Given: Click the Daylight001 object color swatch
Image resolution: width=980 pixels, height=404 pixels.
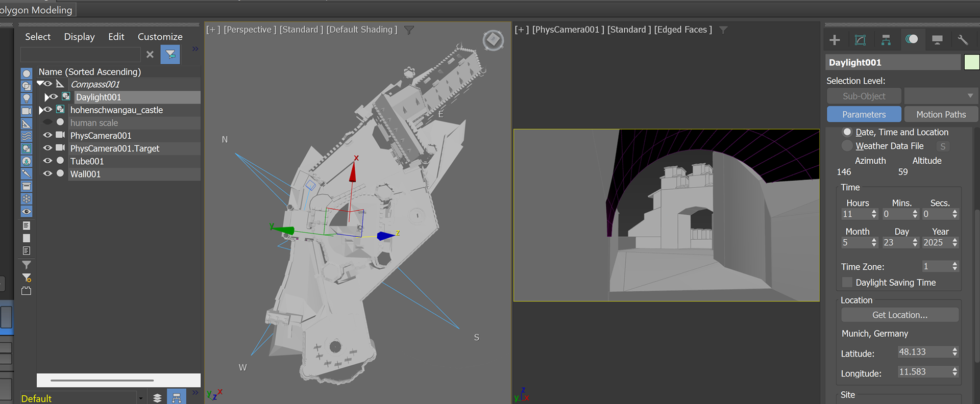Looking at the screenshot, I should point(972,62).
